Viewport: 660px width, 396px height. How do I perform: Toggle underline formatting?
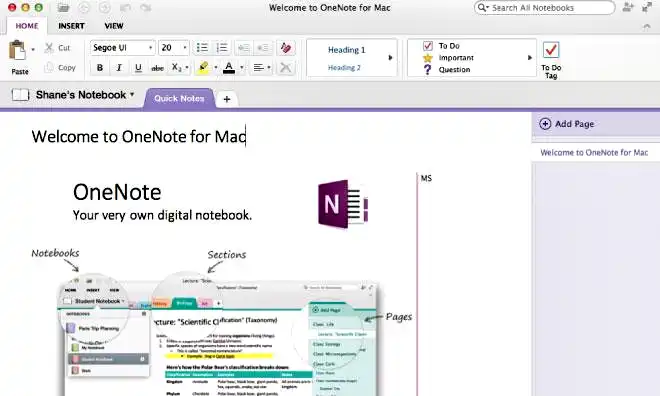138,67
